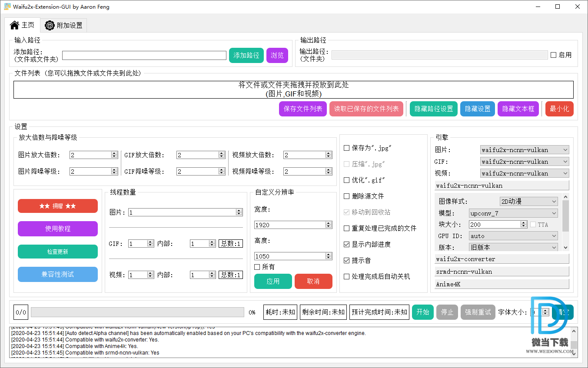Adjust the GIF thread count spinner
The image size is (588, 368).
(x=141, y=244)
